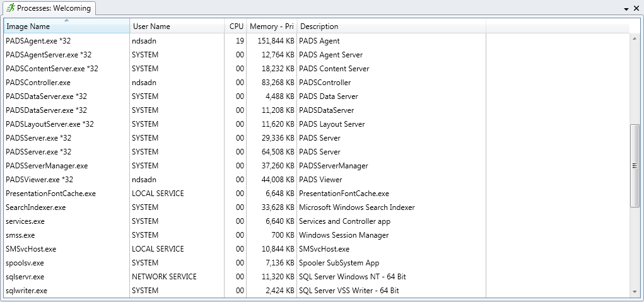Click the SQL Server VSS Writer description
Screen dimensions: 644x302
pyautogui.click(x=349, y=291)
